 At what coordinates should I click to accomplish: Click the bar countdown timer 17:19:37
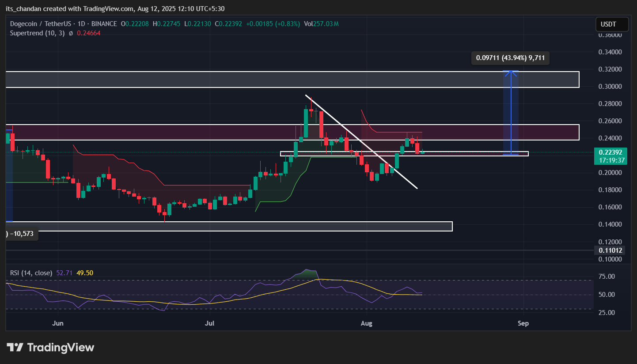611,160
